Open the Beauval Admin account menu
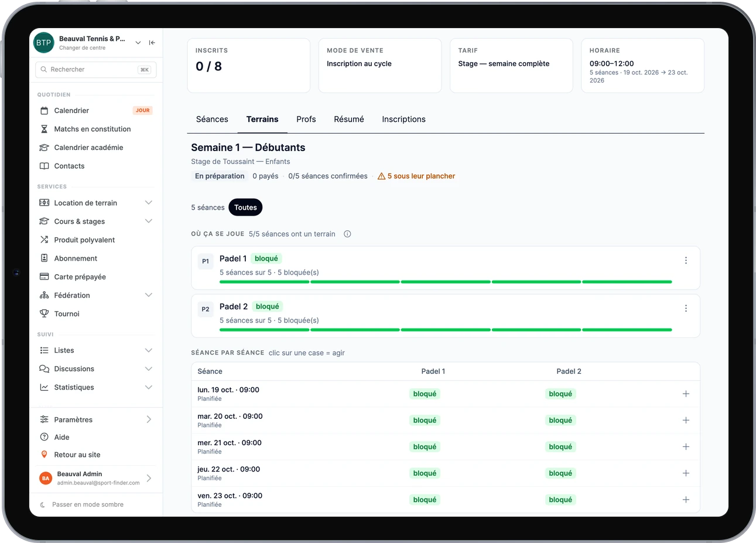 pyautogui.click(x=96, y=478)
